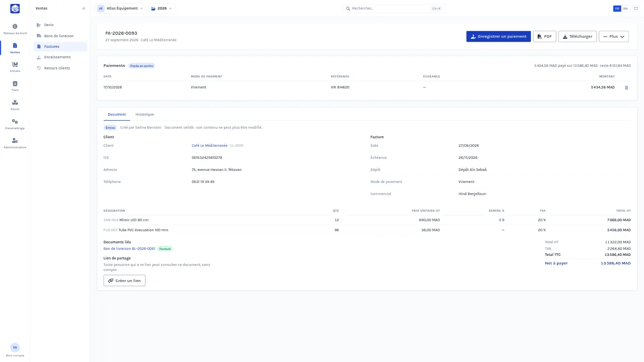The width and height of the screenshot is (644, 362).
Task: Click invoice number FA-2026-0093 heading
Action: click(x=121, y=33)
